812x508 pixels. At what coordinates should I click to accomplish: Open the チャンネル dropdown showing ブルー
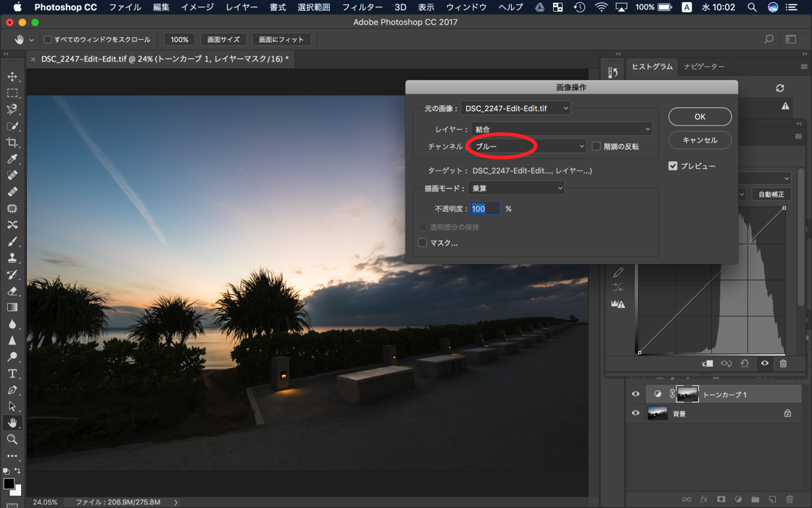(527, 147)
